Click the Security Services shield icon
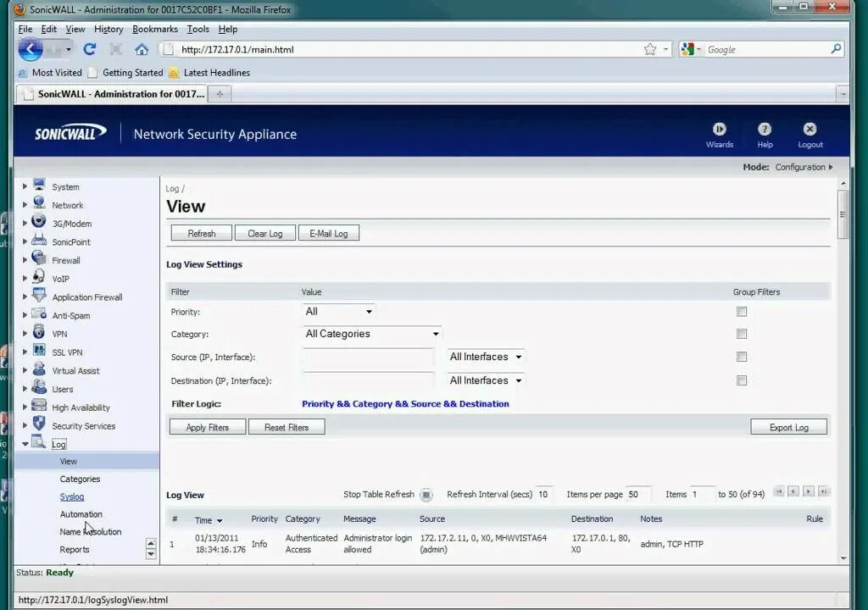868x610 pixels. click(x=39, y=424)
